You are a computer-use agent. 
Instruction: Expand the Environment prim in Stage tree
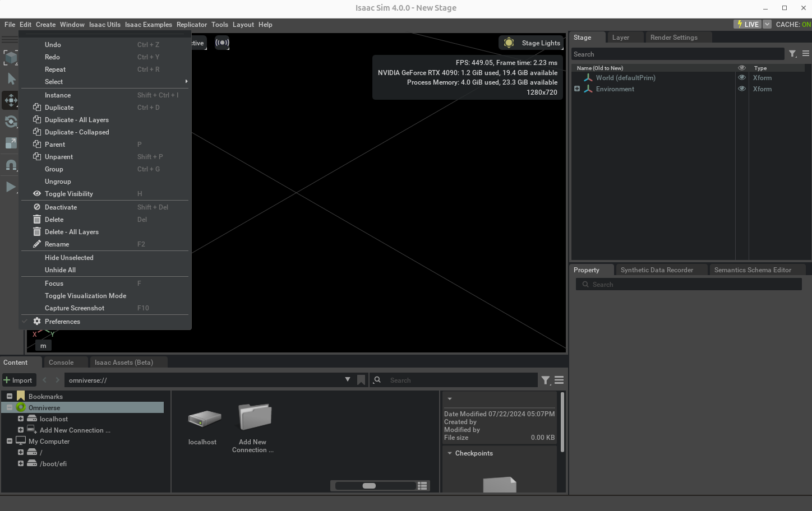[x=577, y=89]
